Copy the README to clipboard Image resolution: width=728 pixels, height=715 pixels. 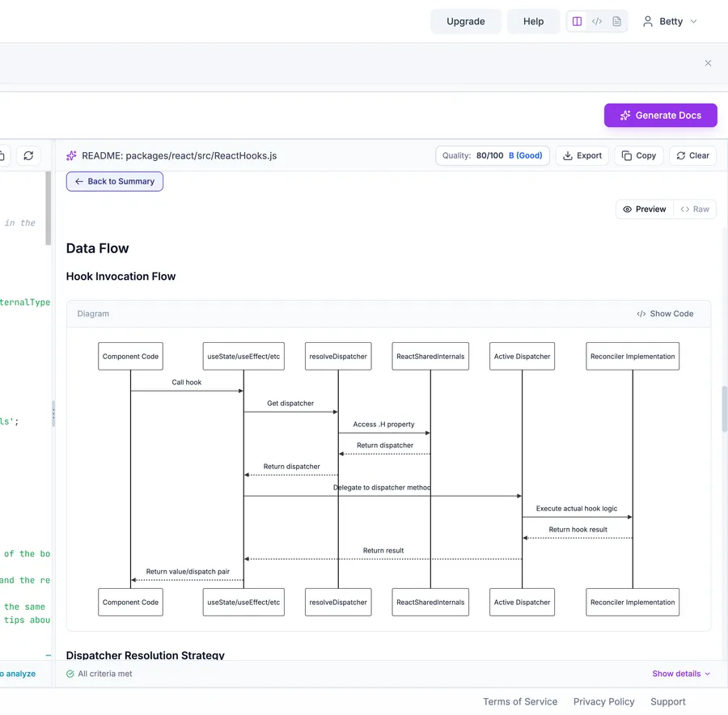point(638,155)
